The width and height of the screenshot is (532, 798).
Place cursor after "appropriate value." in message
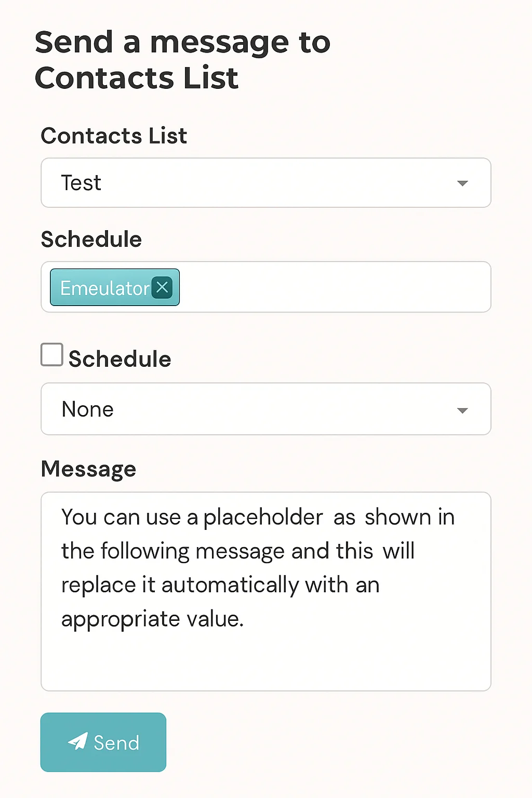(x=245, y=619)
